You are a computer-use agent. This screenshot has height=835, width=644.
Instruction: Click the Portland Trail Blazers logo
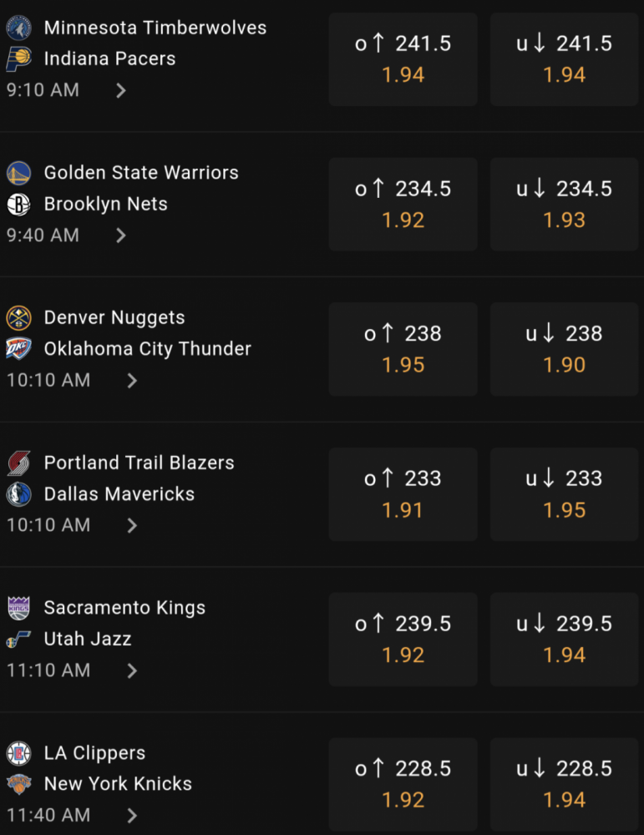pos(18,463)
